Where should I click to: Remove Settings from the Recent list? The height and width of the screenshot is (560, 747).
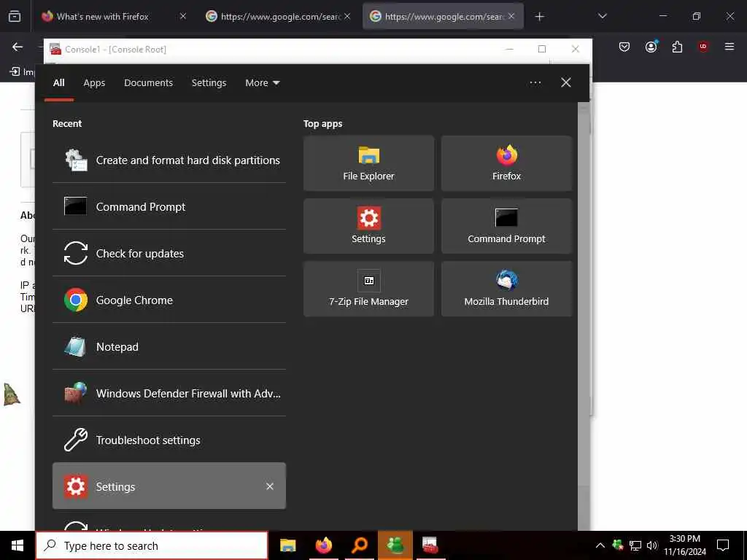coord(270,486)
